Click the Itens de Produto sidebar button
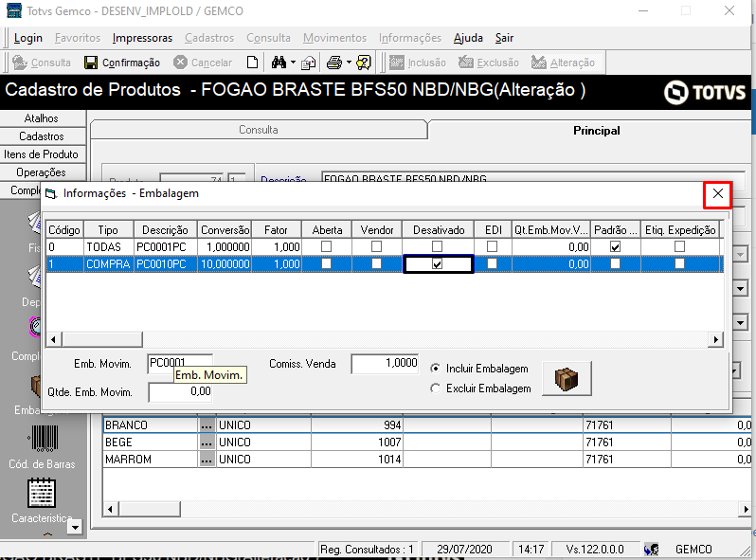 tap(43, 154)
